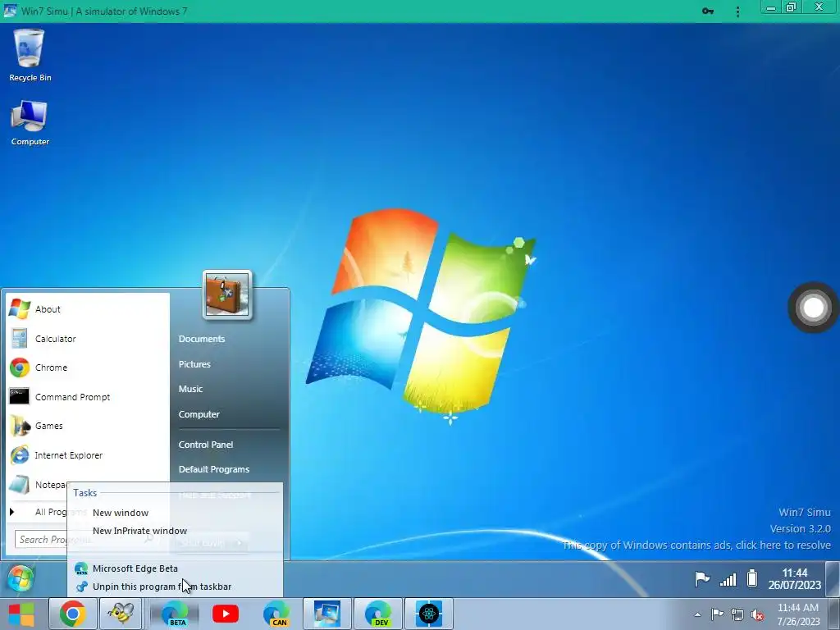This screenshot has height=630, width=840.
Task: Click the simulator signal bars icon
Action: click(x=728, y=579)
